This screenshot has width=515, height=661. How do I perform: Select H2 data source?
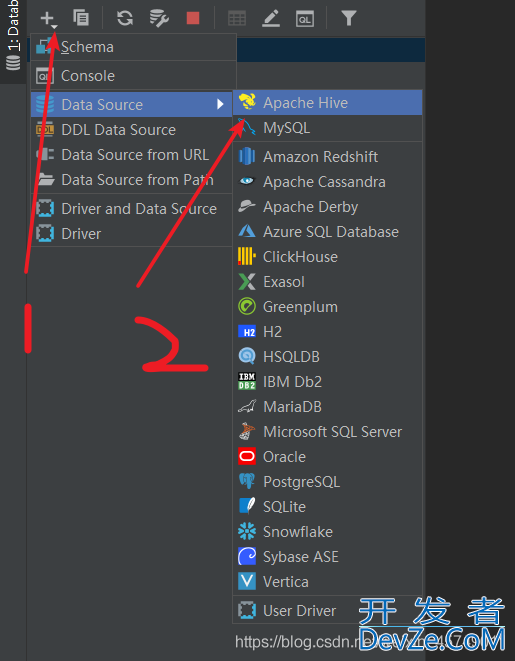click(x=327, y=332)
